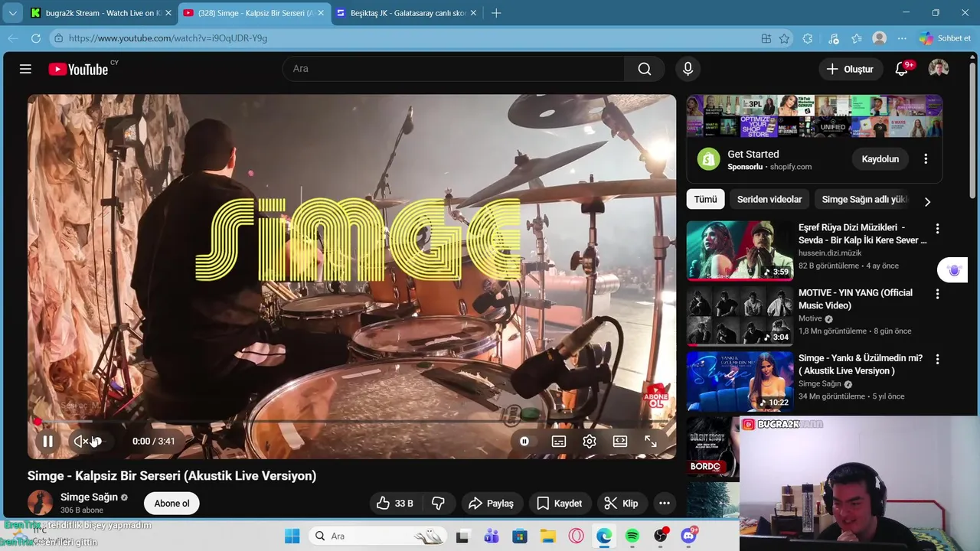Create a clip with Klip
The image size is (980, 551).
(x=621, y=504)
